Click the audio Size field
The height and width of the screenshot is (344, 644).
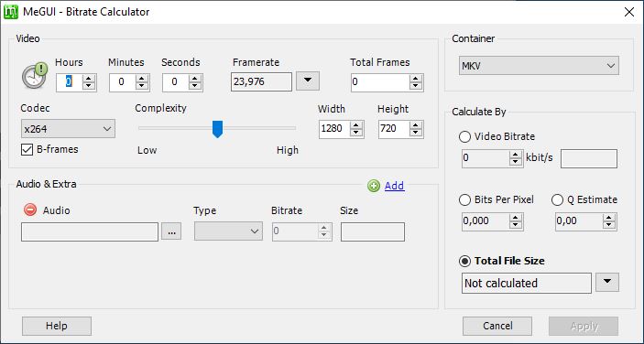point(373,231)
